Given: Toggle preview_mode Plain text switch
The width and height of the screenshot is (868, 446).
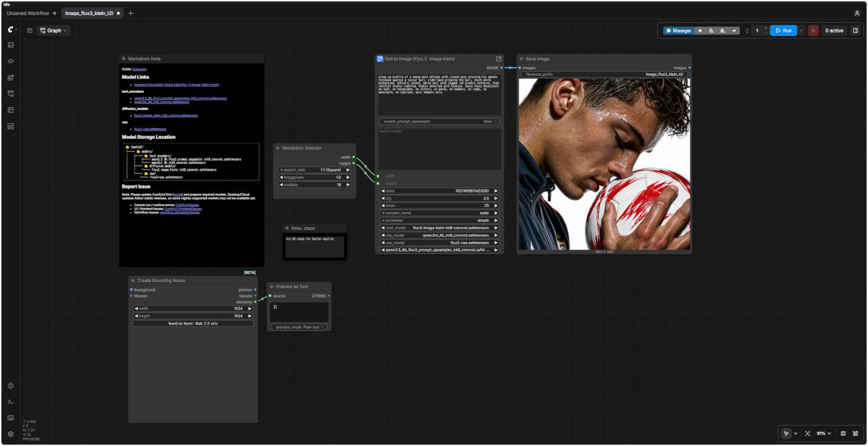Looking at the screenshot, I should click(x=299, y=327).
